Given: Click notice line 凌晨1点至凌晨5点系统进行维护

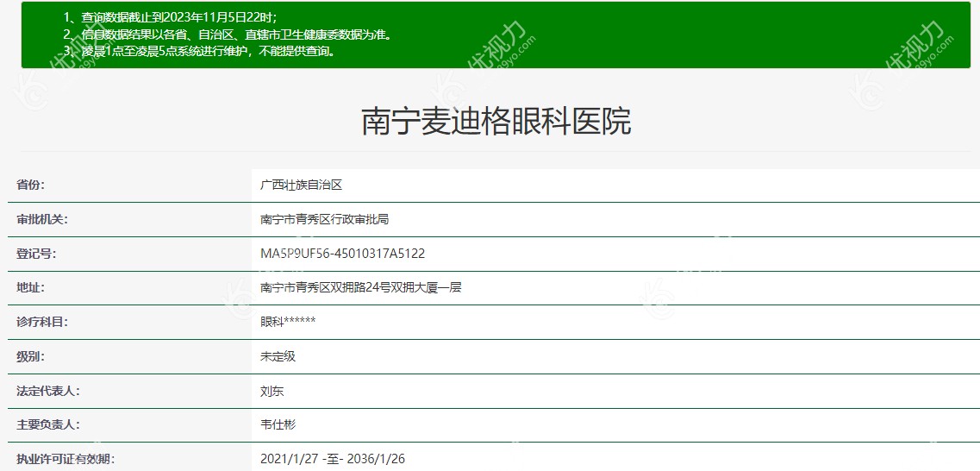Looking at the screenshot, I should (199, 51).
